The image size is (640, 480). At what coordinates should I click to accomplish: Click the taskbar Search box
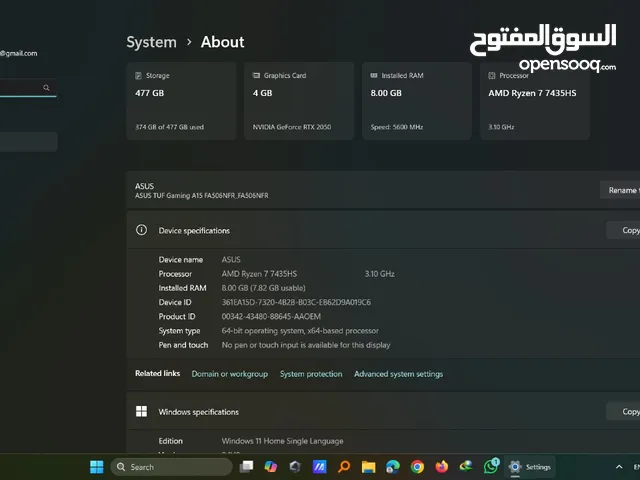pyautogui.click(x=171, y=467)
